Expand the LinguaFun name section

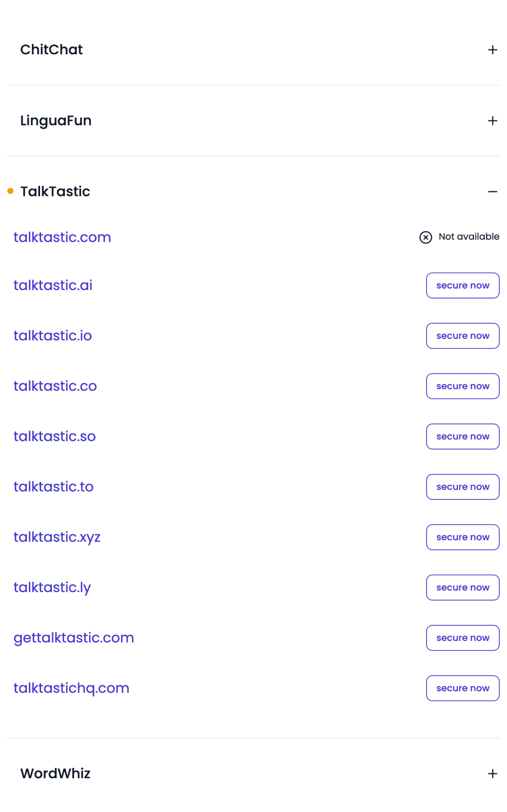pyautogui.click(x=492, y=120)
